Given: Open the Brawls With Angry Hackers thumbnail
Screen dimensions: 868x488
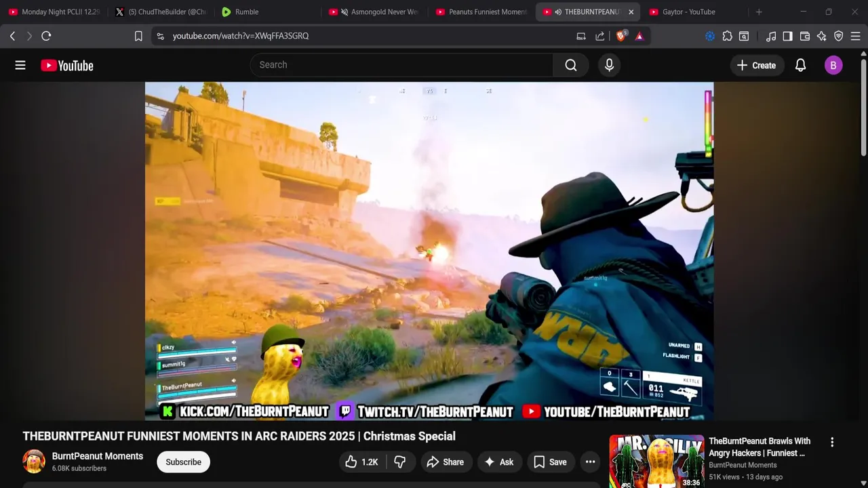Looking at the screenshot, I should click(656, 462).
